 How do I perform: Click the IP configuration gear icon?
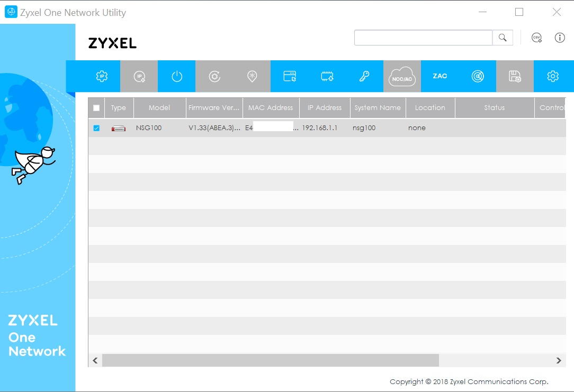click(x=102, y=76)
